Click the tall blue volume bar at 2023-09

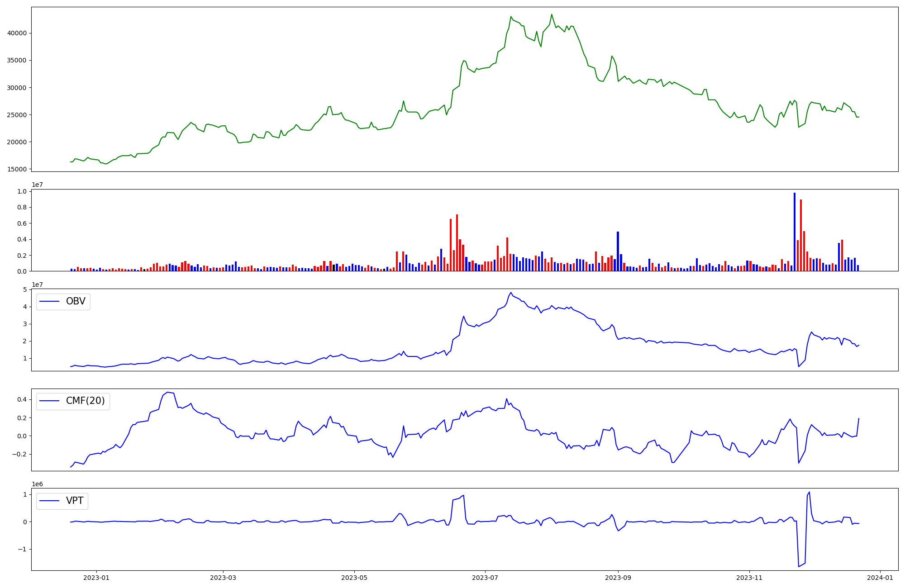[x=618, y=251]
